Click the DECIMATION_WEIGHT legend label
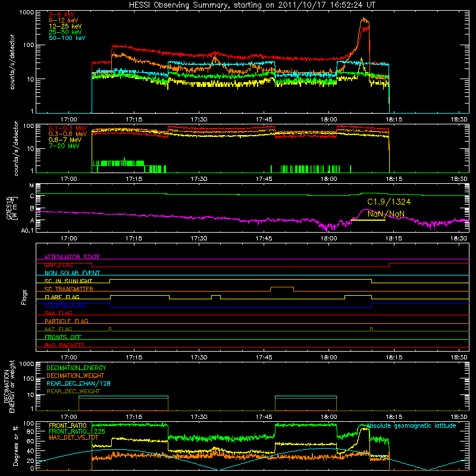 [76, 375]
